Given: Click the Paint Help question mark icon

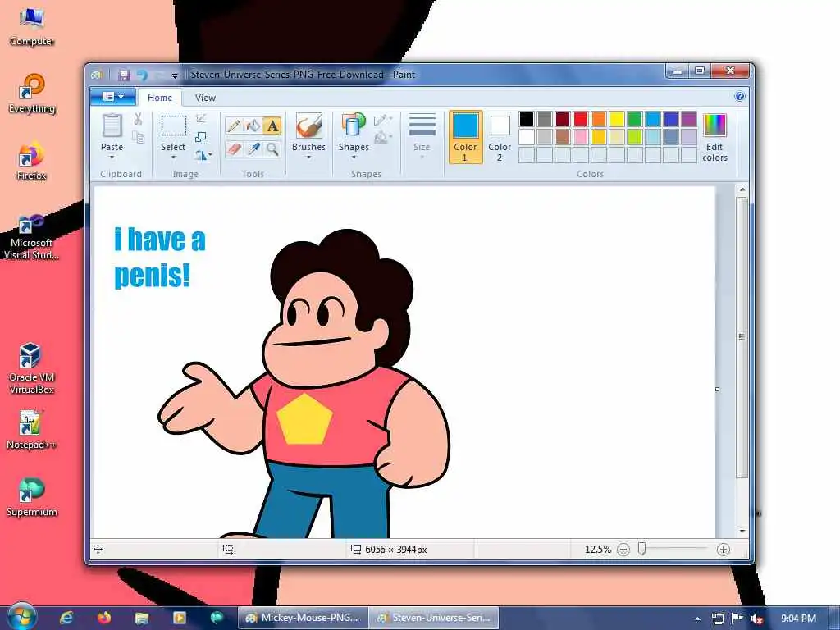Looking at the screenshot, I should pos(740,97).
